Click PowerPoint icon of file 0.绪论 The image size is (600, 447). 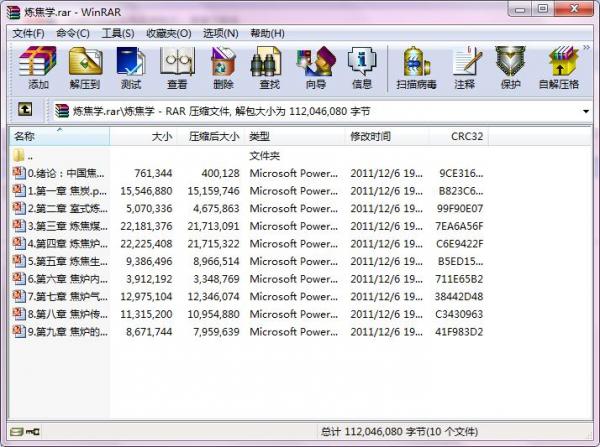pyautogui.click(x=19, y=173)
